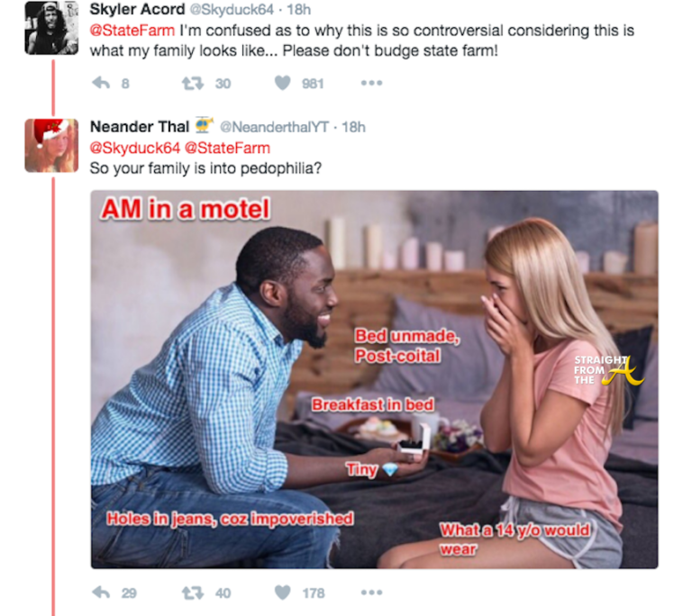Open the @Skyduck64 handle beside Skyler's name
The height and width of the screenshot is (616, 692).
232,10
